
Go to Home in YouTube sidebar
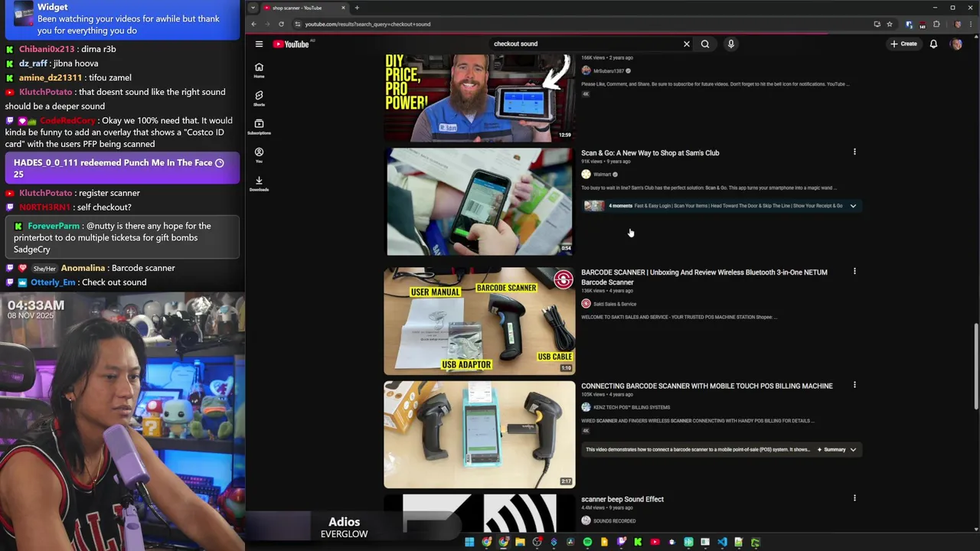(259, 70)
